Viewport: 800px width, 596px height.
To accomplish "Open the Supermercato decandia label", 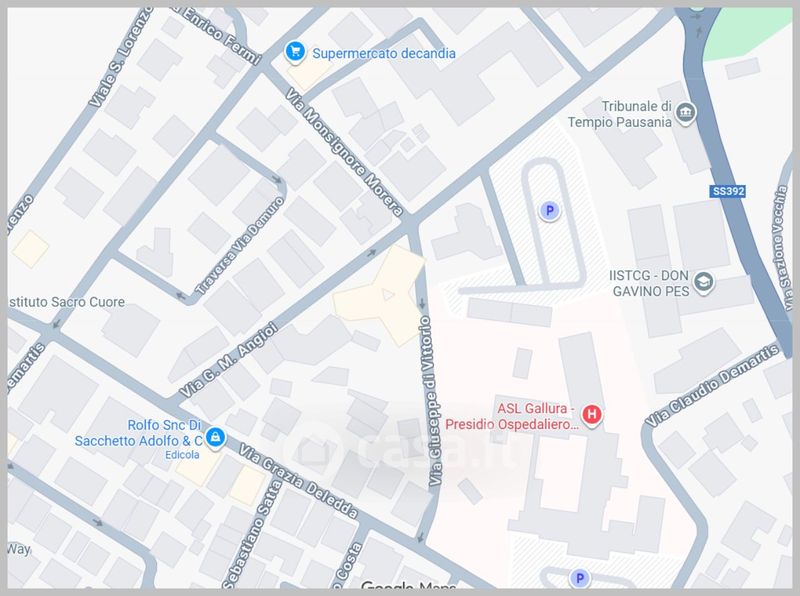I will 384,53.
